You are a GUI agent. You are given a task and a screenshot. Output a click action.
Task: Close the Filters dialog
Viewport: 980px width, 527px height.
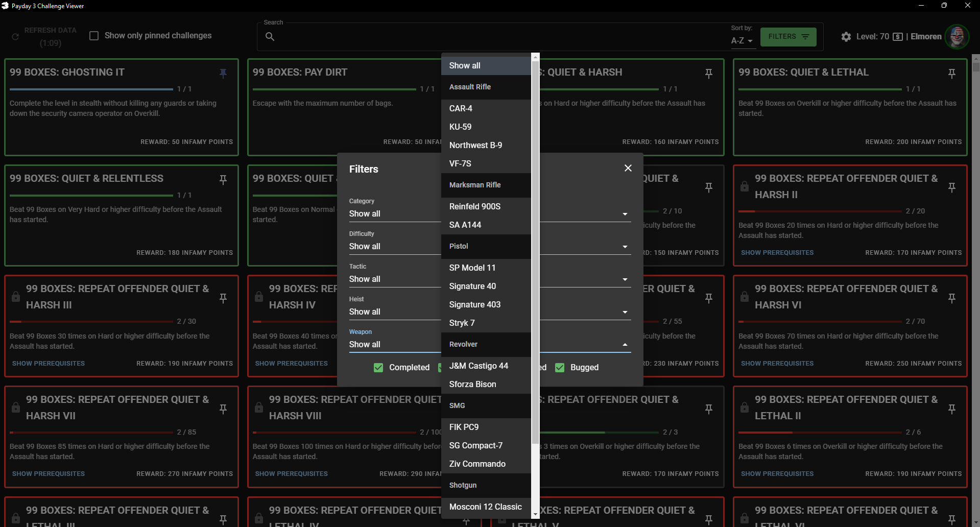[x=628, y=168]
